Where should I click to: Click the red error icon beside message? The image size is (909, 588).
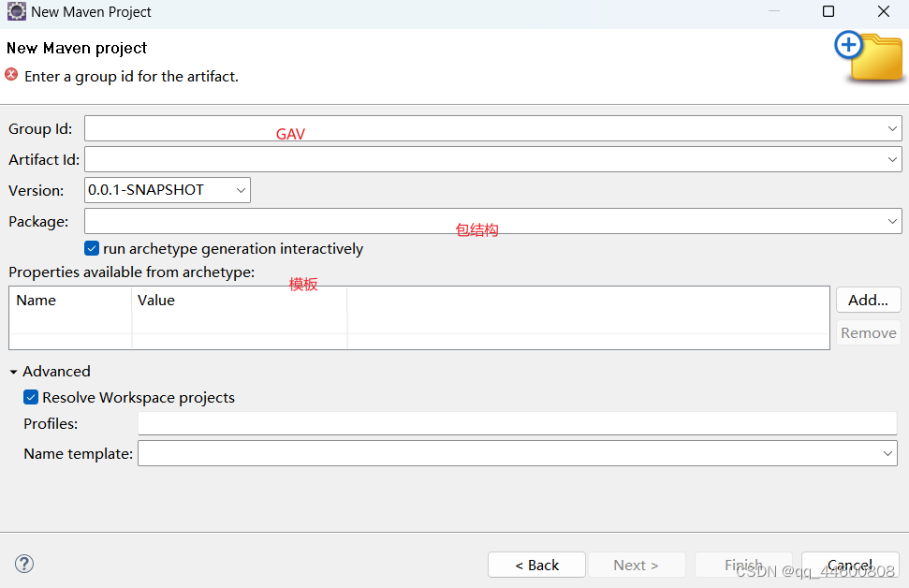[x=11, y=74]
